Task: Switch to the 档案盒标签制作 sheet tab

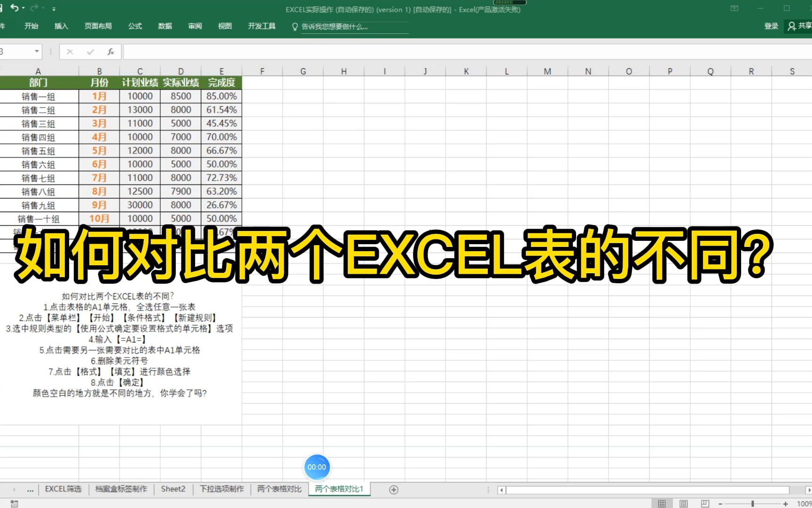Action: click(x=121, y=489)
